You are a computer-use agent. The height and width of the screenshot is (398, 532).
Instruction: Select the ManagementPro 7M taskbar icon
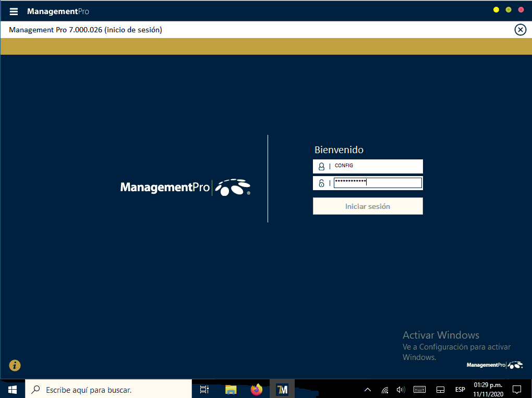(x=282, y=389)
